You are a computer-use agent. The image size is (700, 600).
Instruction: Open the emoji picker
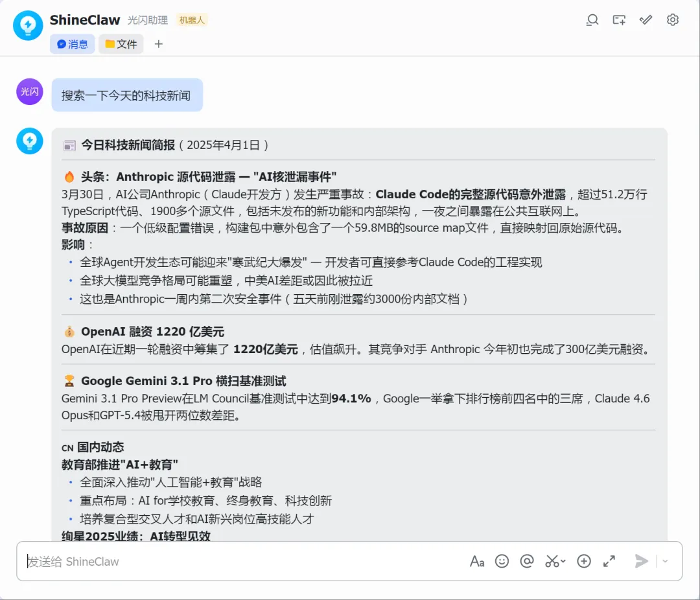[x=502, y=561]
